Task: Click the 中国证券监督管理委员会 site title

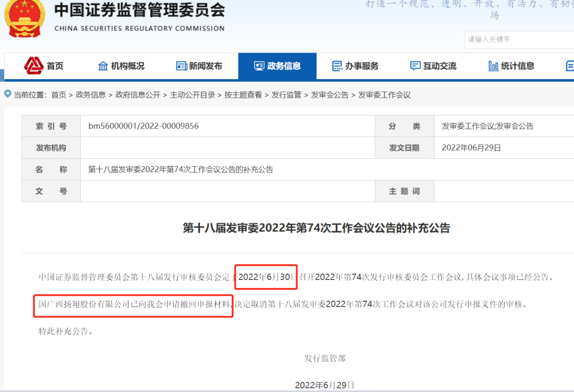Action: (139, 10)
